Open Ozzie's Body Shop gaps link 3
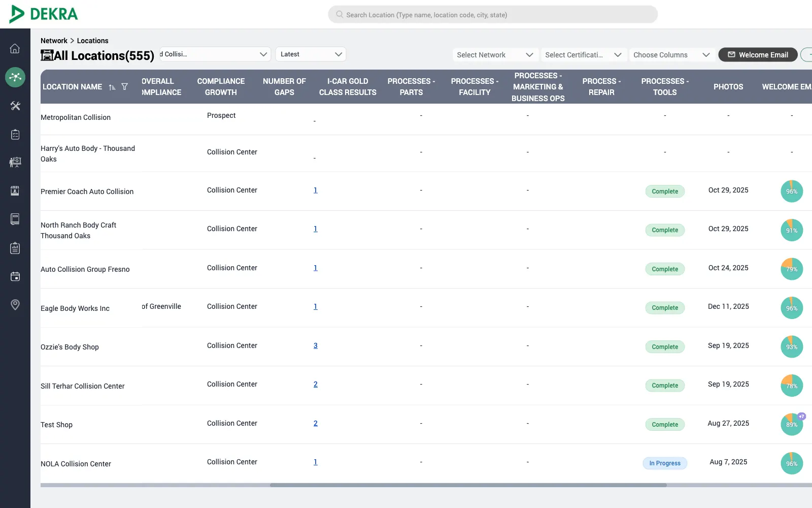 click(316, 345)
